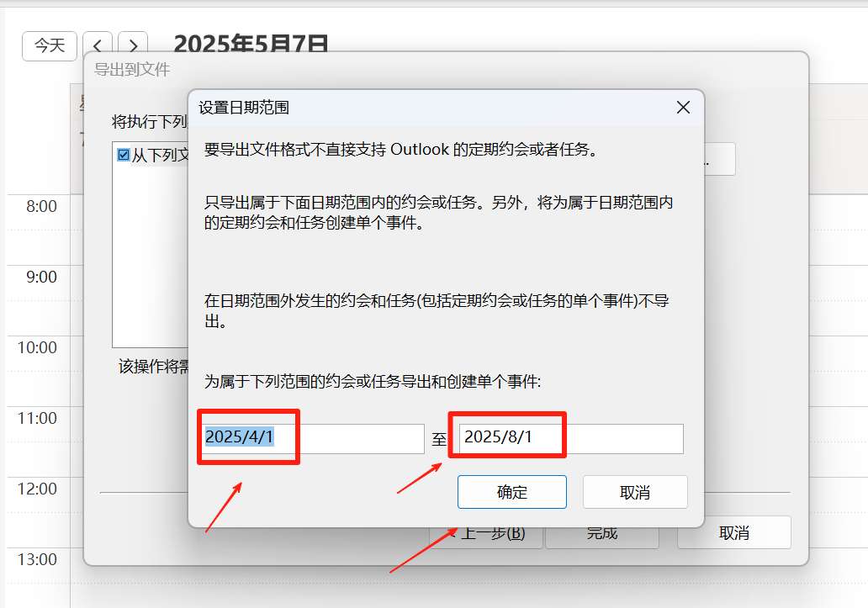This screenshot has height=608, width=868.
Task: Toggle the 从下列文 checkbox in action list
Action: point(124,155)
